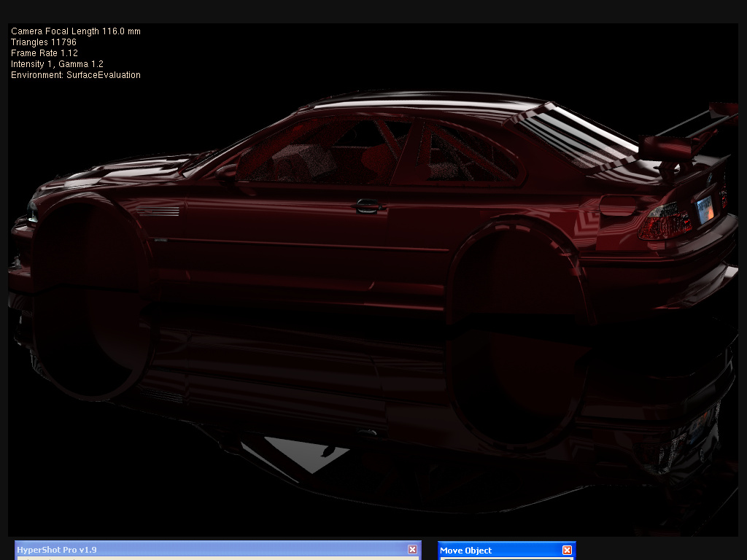Click the "Camera Focal Length 116.0 mm" text

coord(76,31)
